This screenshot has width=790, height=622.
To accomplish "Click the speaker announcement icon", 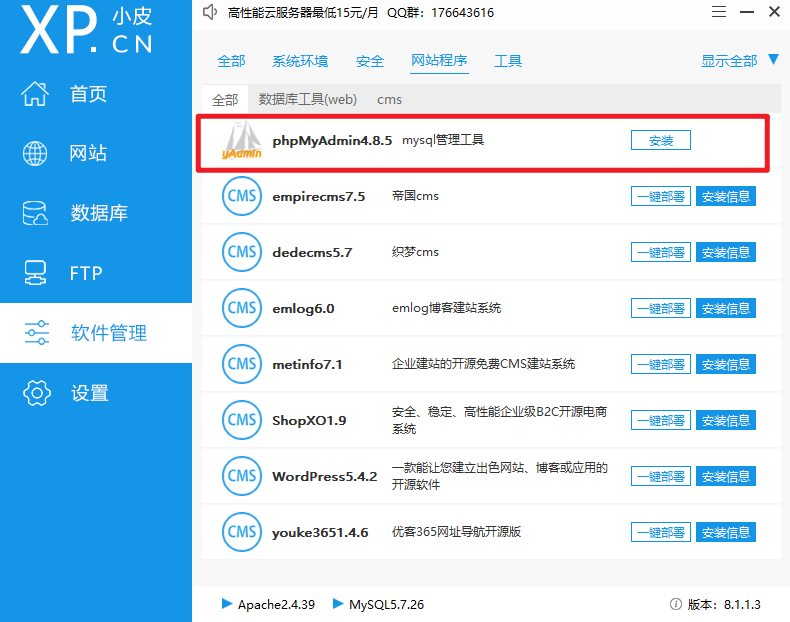I will [x=210, y=12].
